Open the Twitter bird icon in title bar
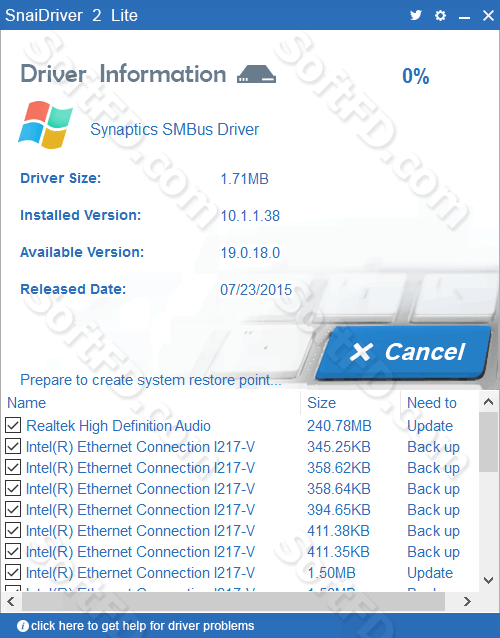This screenshot has height=638, width=500. pos(415,15)
